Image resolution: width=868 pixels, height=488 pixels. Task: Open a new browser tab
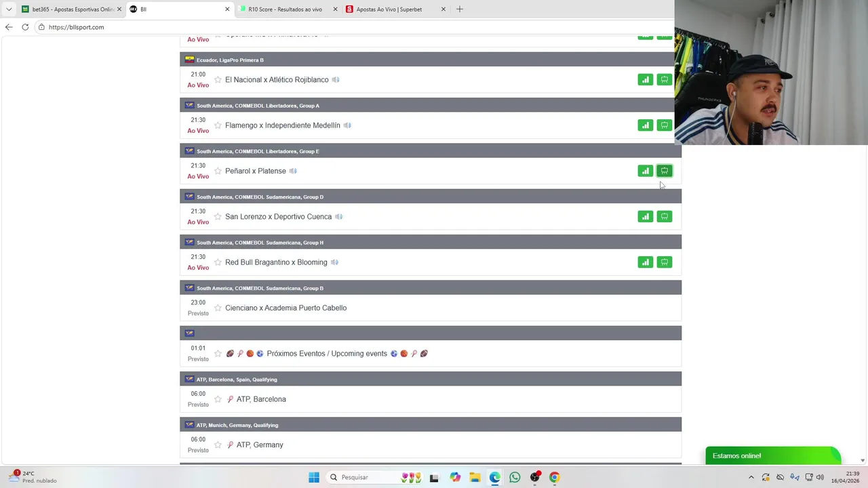pos(460,9)
